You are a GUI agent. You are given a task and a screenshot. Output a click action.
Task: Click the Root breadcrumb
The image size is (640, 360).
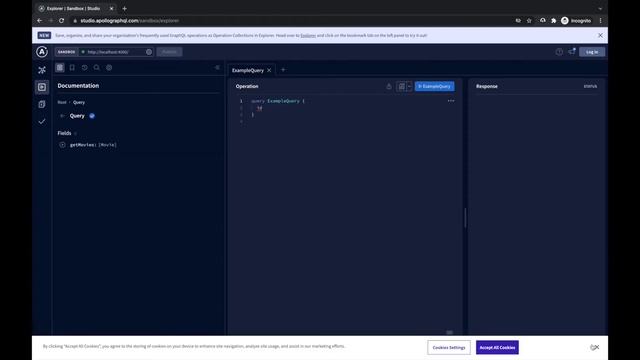coord(62,102)
